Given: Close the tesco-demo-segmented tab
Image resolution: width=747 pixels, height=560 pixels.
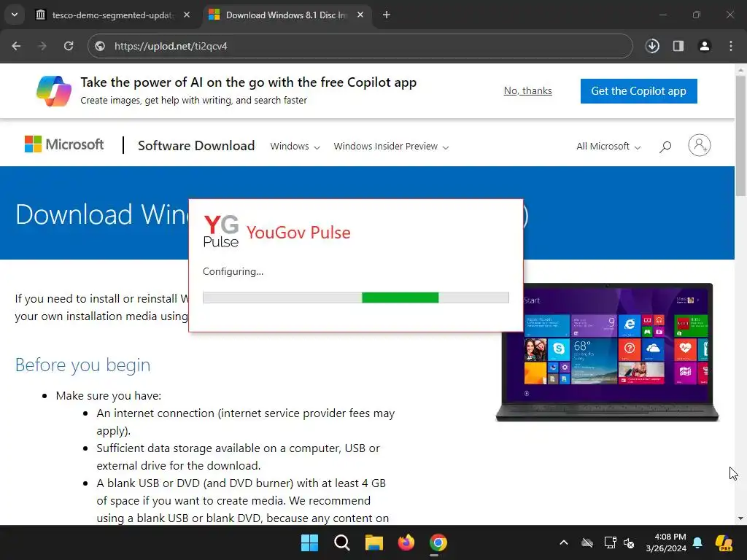Looking at the screenshot, I should point(187,15).
